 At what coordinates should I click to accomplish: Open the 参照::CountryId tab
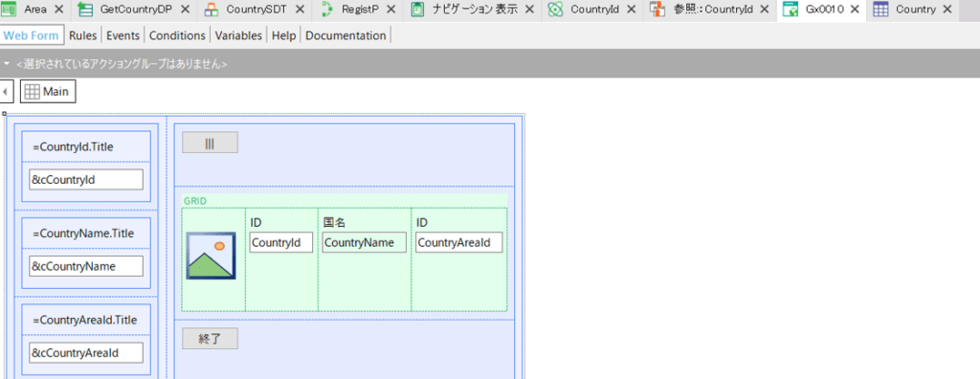tap(713, 10)
